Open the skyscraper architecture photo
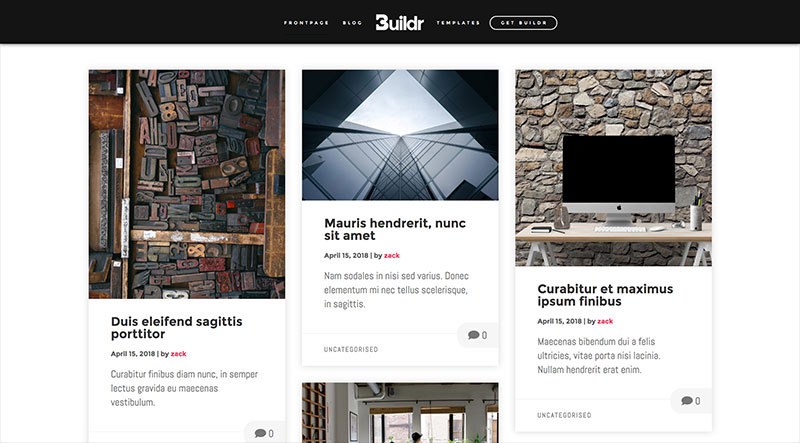 [400, 135]
